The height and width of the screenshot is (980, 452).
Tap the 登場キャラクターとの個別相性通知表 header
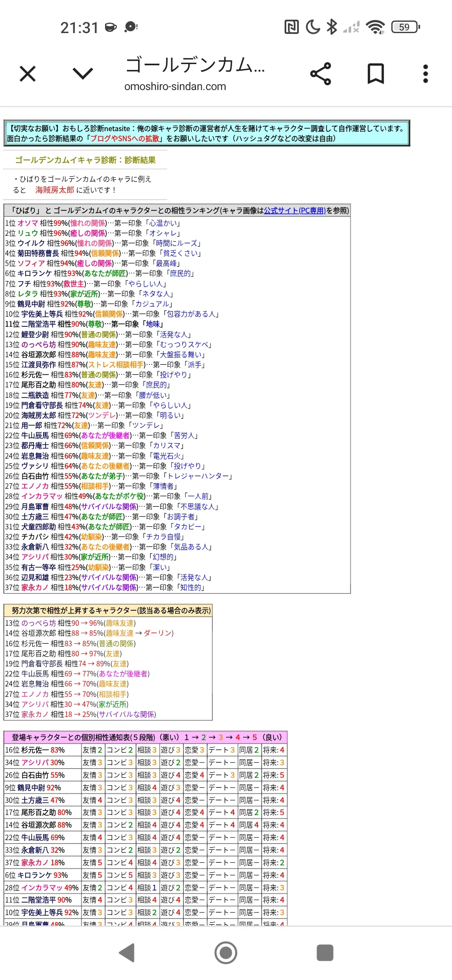(x=146, y=738)
